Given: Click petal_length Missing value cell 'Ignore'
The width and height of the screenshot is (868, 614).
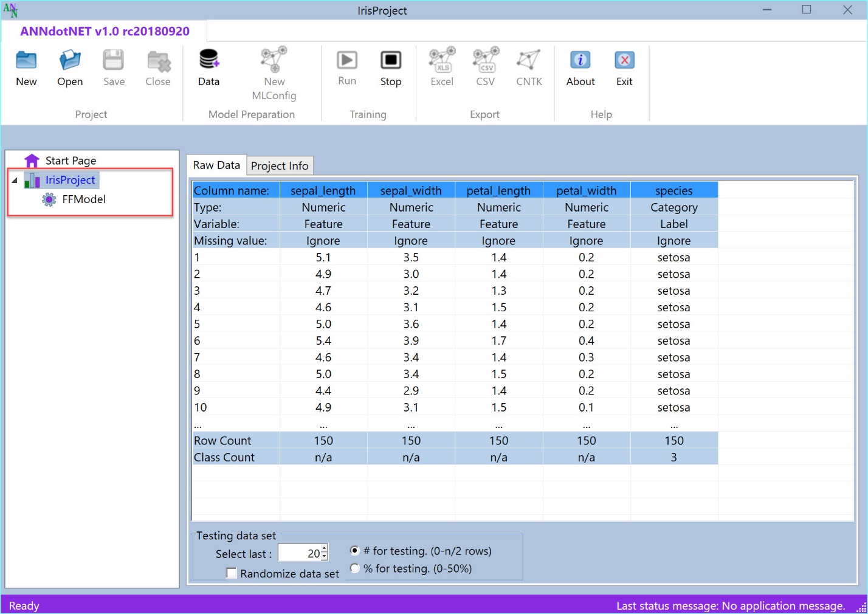Looking at the screenshot, I should [498, 241].
